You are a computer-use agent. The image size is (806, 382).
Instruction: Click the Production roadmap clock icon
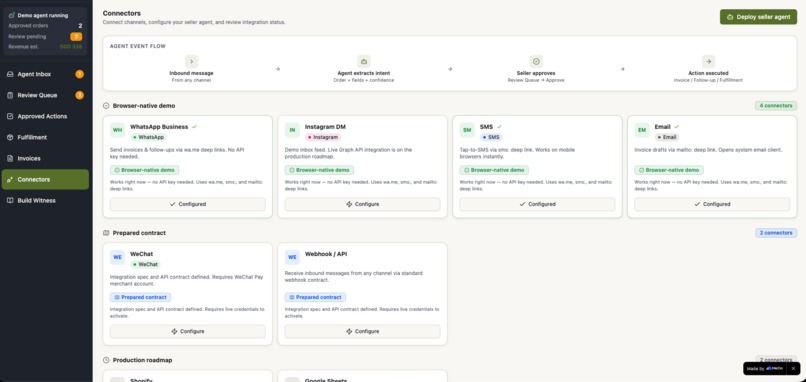click(x=106, y=360)
